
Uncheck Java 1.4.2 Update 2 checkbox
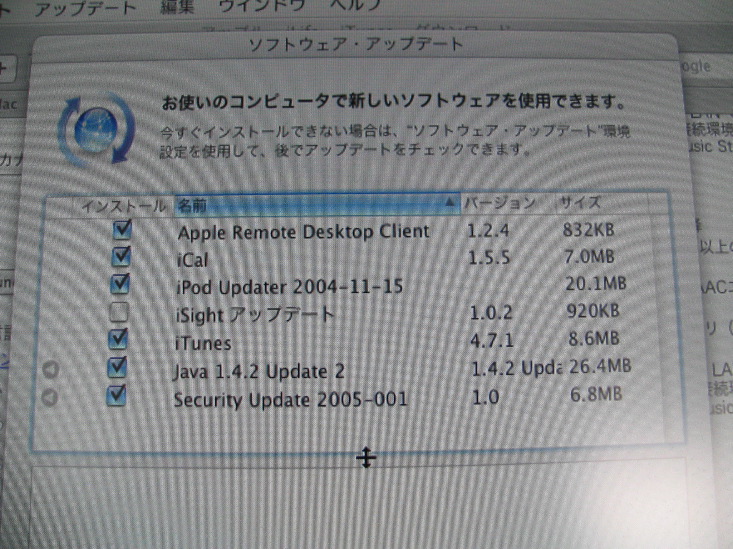pyautogui.click(x=117, y=367)
